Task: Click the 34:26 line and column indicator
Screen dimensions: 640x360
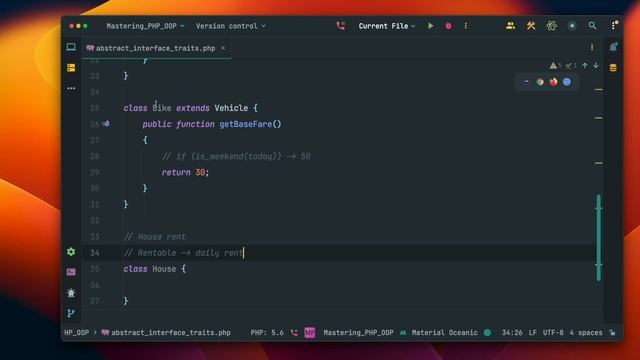Action: pos(512,333)
